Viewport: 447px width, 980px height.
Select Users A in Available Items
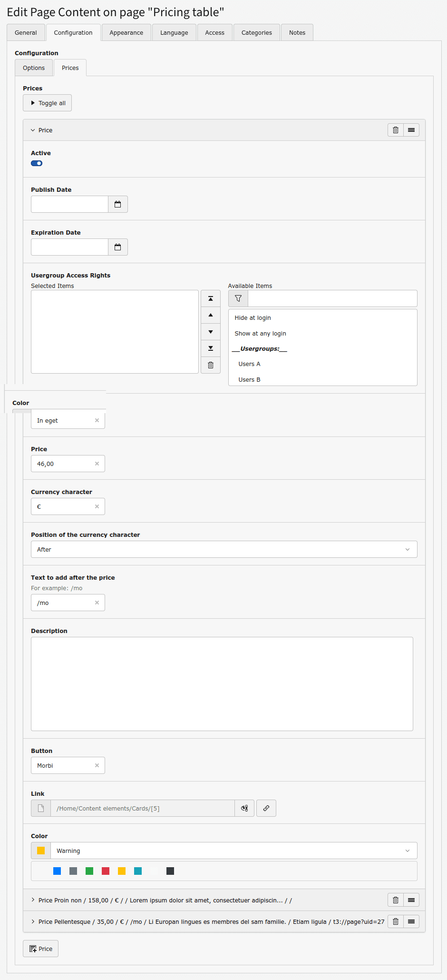tap(249, 364)
